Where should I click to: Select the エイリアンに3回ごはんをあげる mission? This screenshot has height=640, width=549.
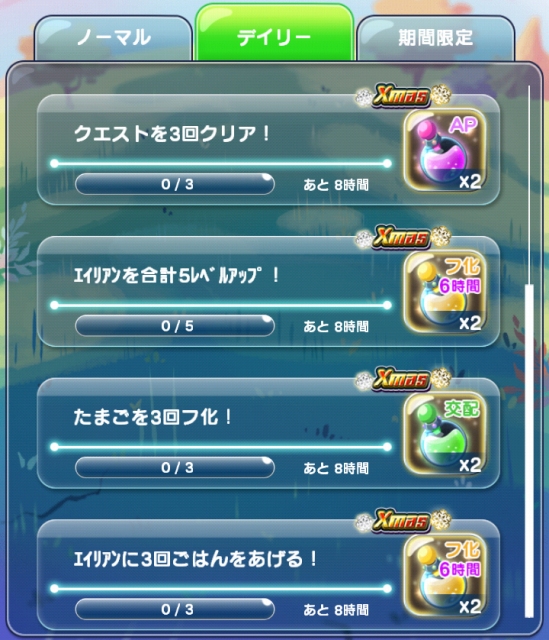tap(268, 575)
